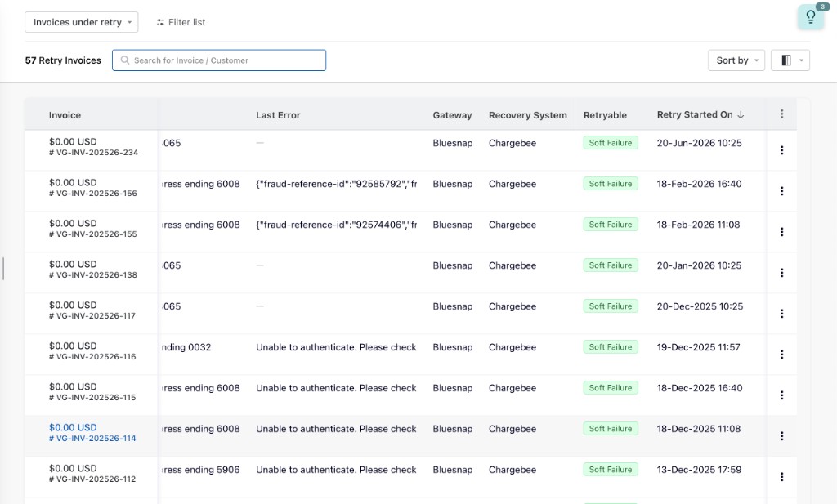Click the search magnifier icon
Viewport: 837px width, 504px height.
point(125,60)
